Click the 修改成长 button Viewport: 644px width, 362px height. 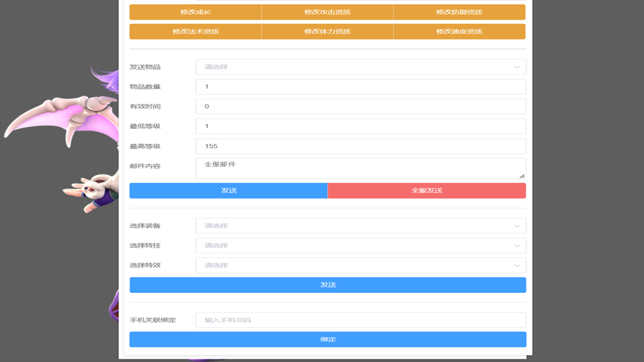(x=195, y=12)
